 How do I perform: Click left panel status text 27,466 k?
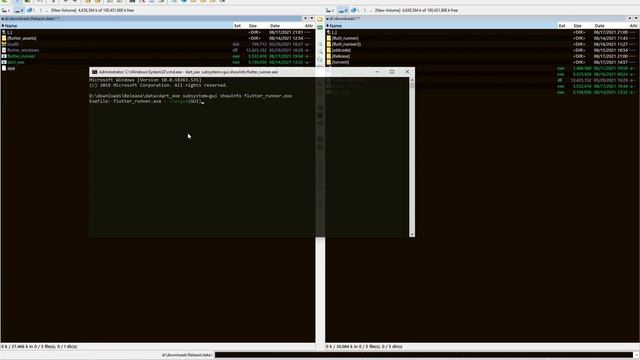click(x=39, y=347)
